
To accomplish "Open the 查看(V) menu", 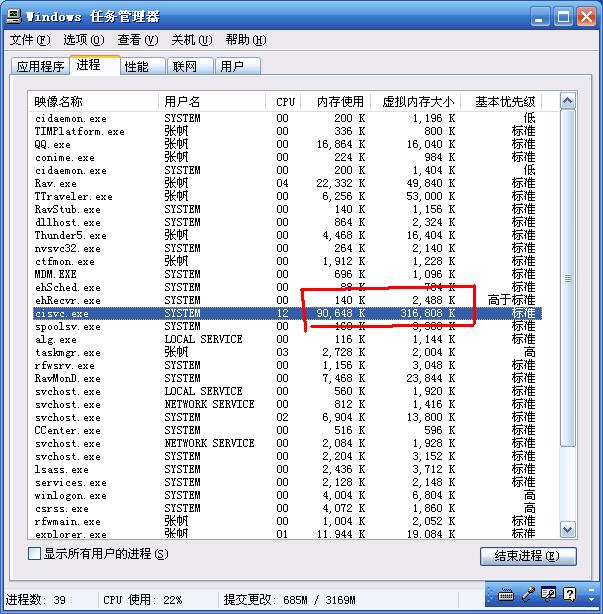I will pyautogui.click(x=137, y=40).
